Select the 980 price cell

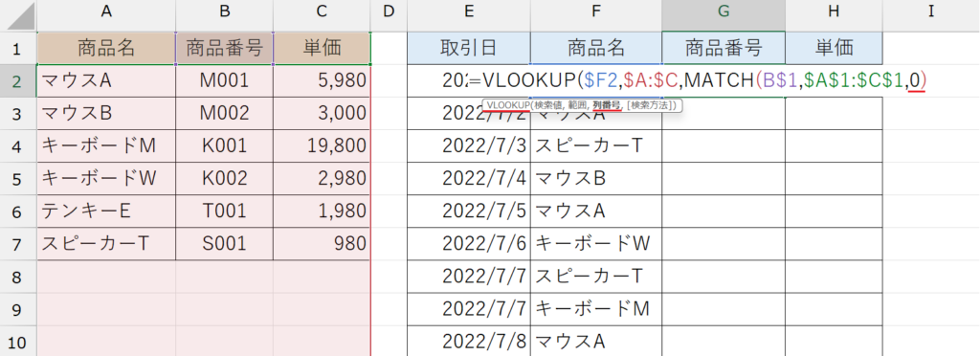322,244
